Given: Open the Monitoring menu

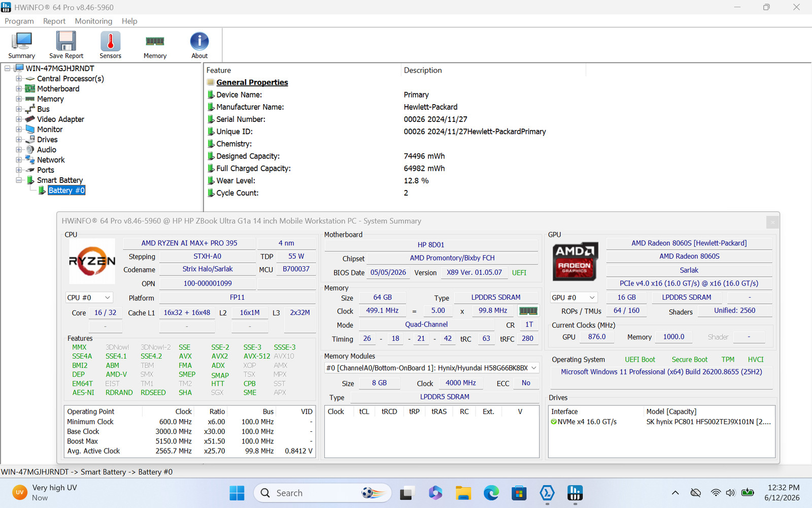Looking at the screenshot, I should 93,21.
